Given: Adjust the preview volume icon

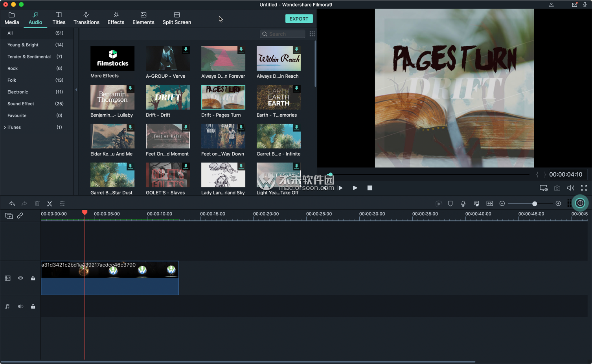Looking at the screenshot, I should tap(570, 188).
